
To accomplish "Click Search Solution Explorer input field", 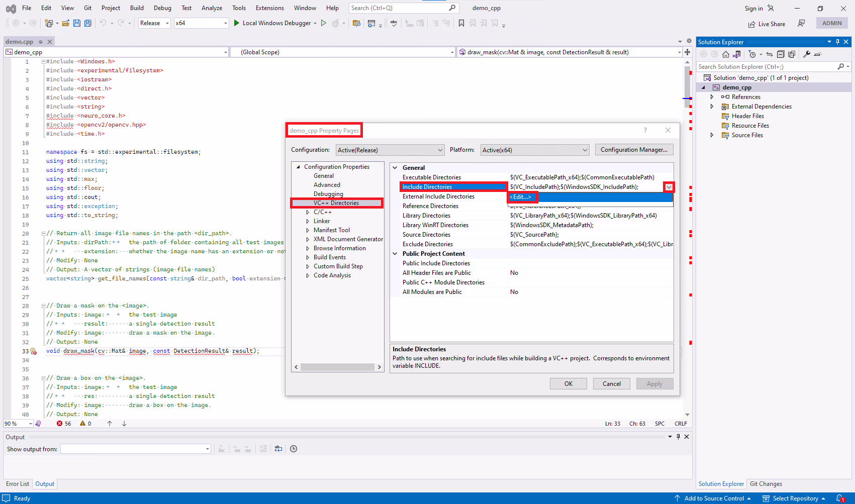I will 767,67.
